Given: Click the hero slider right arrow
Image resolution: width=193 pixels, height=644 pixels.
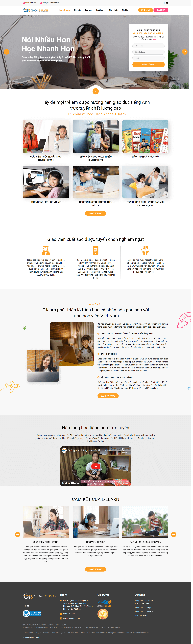Looking at the screenshot, I should point(185,52).
